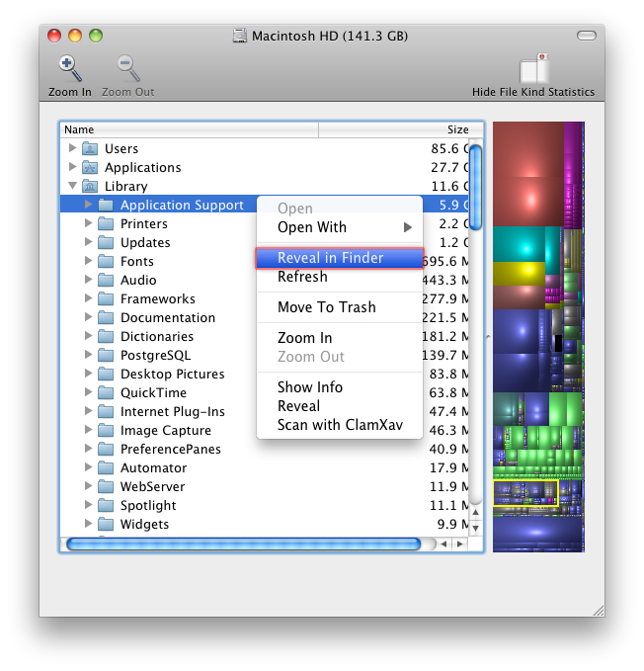This screenshot has width=644, height=671.
Task: Click the vertical scrollbar blue thumb
Action: click(x=475, y=188)
